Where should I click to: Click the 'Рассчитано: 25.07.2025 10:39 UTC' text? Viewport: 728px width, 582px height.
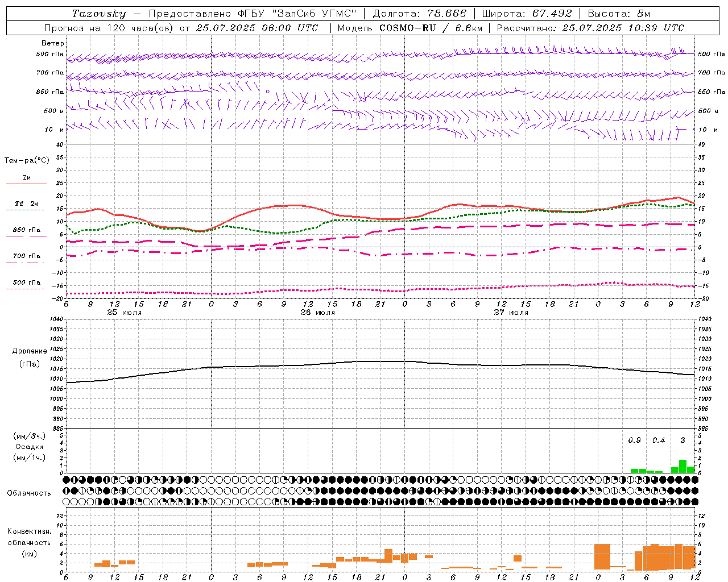(x=590, y=28)
